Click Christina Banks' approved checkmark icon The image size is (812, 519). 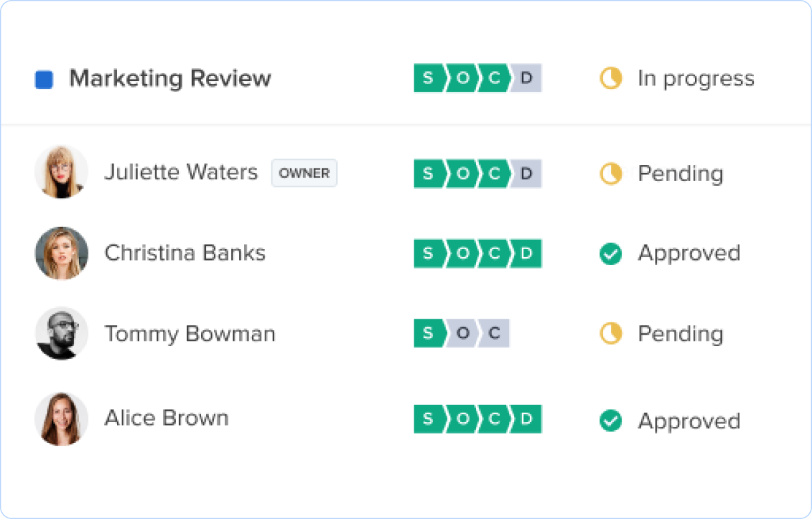coord(611,254)
